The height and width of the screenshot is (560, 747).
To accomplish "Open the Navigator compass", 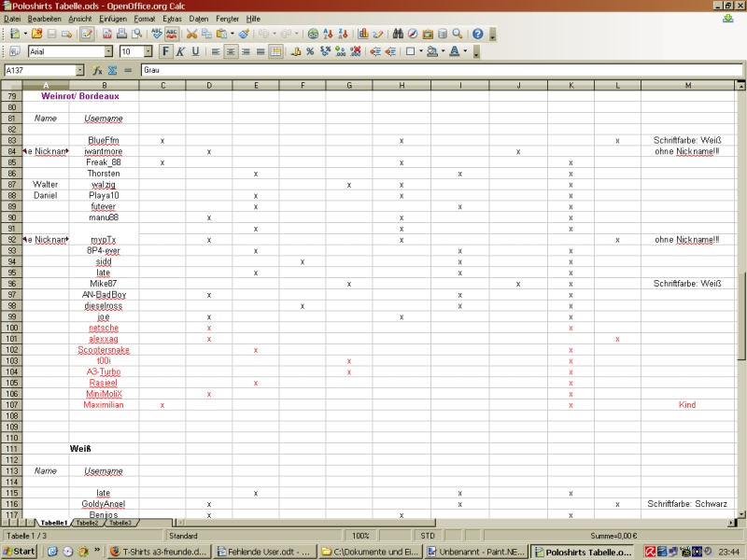I will coord(413,34).
